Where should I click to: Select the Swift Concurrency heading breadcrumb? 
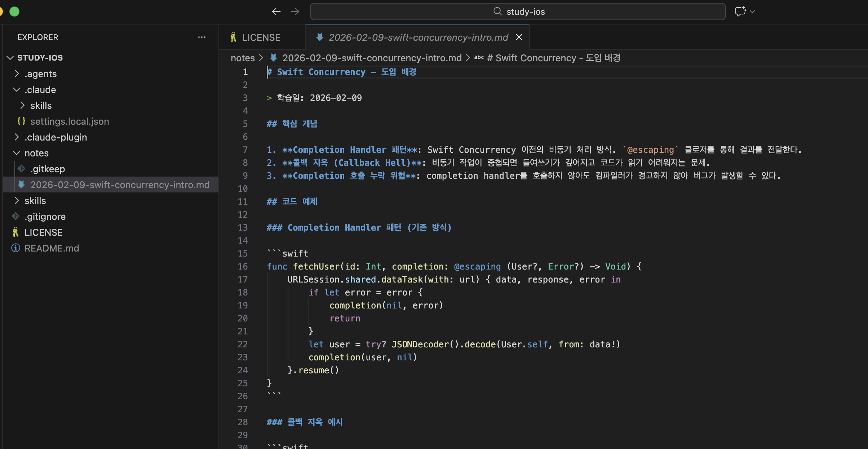pyautogui.click(x=553, y=58)
